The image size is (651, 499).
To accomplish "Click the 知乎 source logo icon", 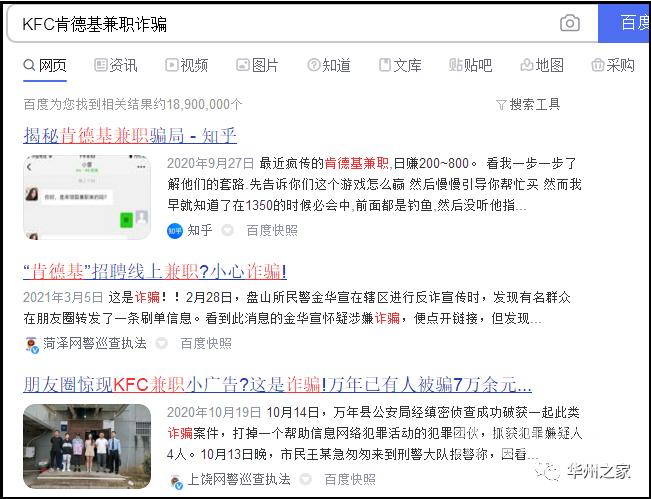I will tap(175, 230).
